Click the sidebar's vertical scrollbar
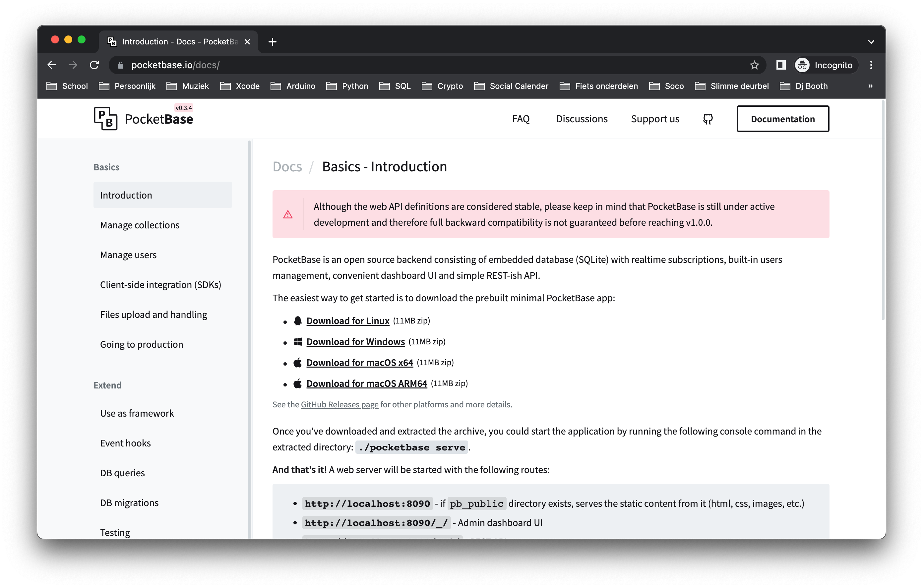Screen dimensions: 923x588 249,339
